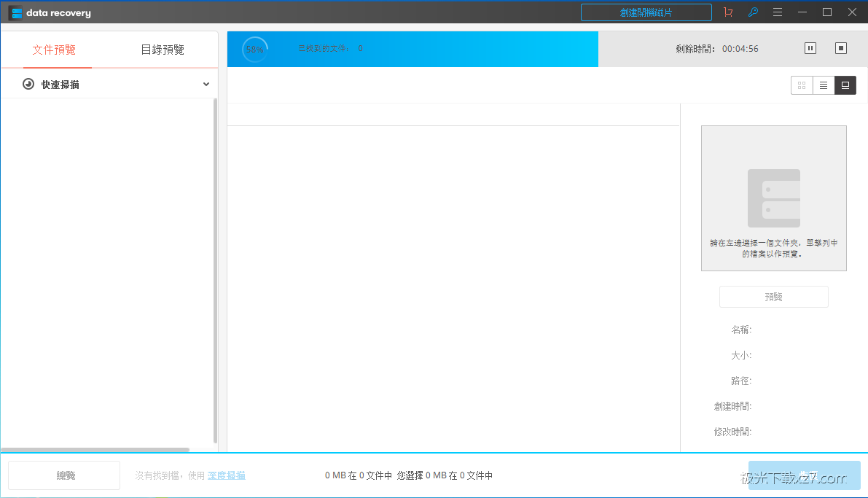
Task: Maximize the data recovery window
Action: (x=827, y=12)
